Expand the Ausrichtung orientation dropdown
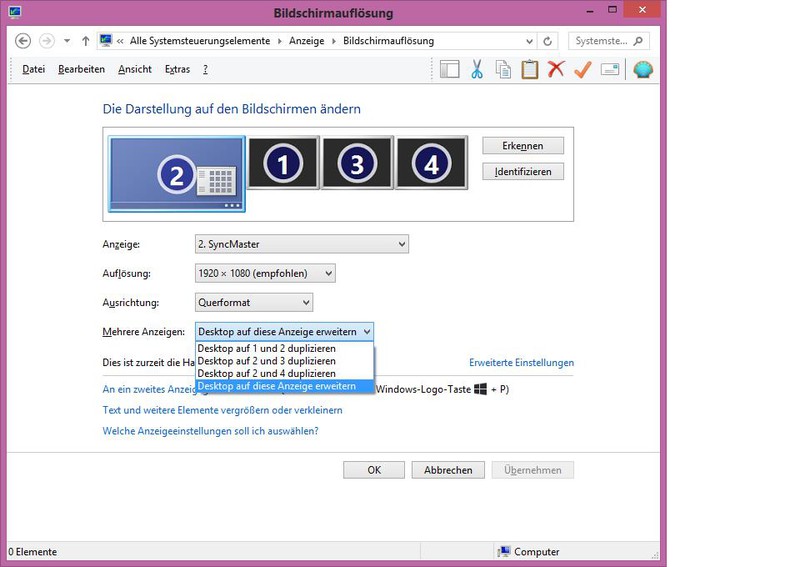Viewport: 800px width, 567px height. pos(253,302)
